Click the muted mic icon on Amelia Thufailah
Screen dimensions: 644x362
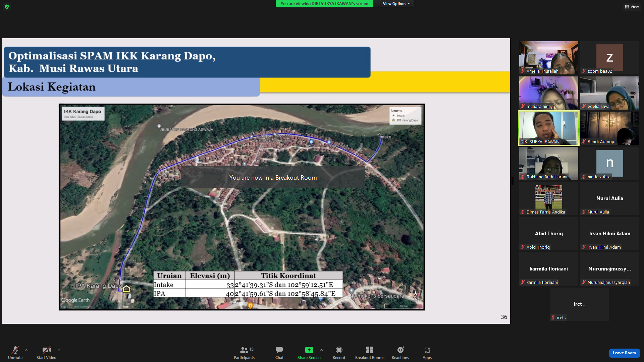(523, 71)
